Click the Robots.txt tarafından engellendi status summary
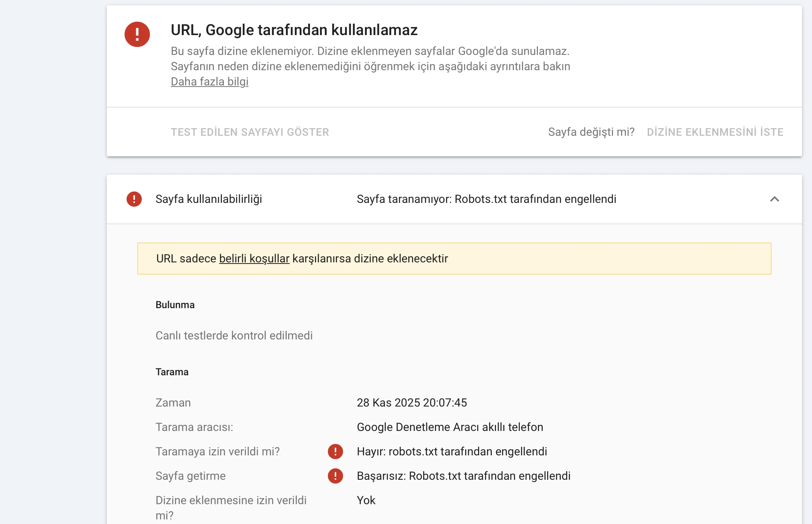The height and width of the screenshot is (524, 812). [486, 199]
